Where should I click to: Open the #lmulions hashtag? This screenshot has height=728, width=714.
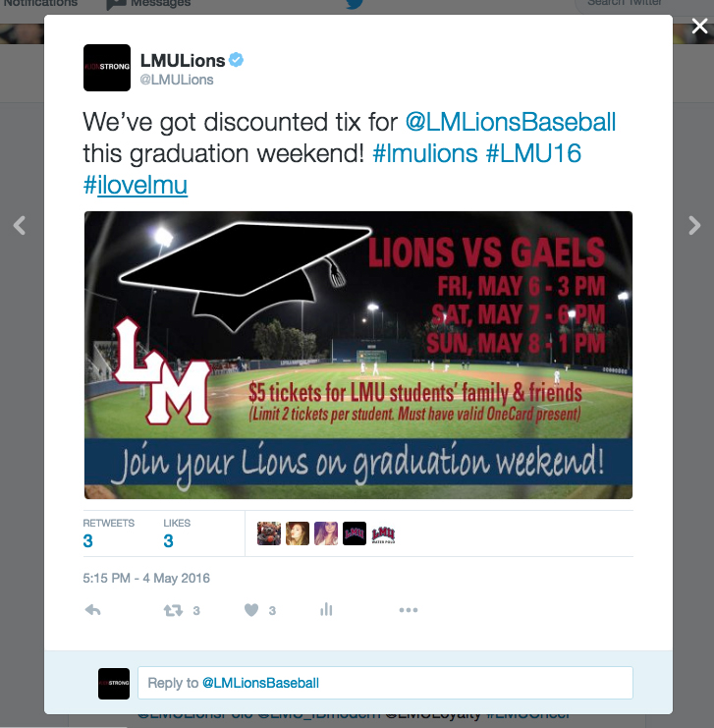(425, 153)
